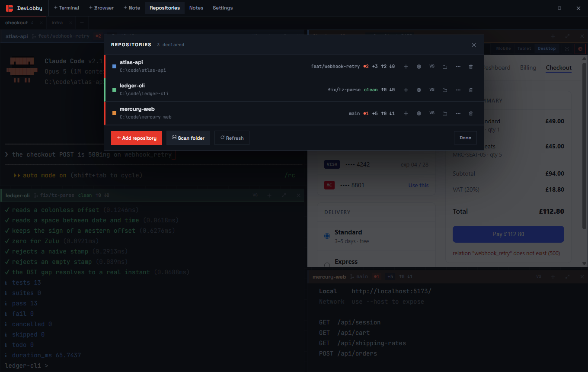This screenshot has width=588, height=372.
Task: Open a new Terminal from the top bar
Action: click(67, 8)
